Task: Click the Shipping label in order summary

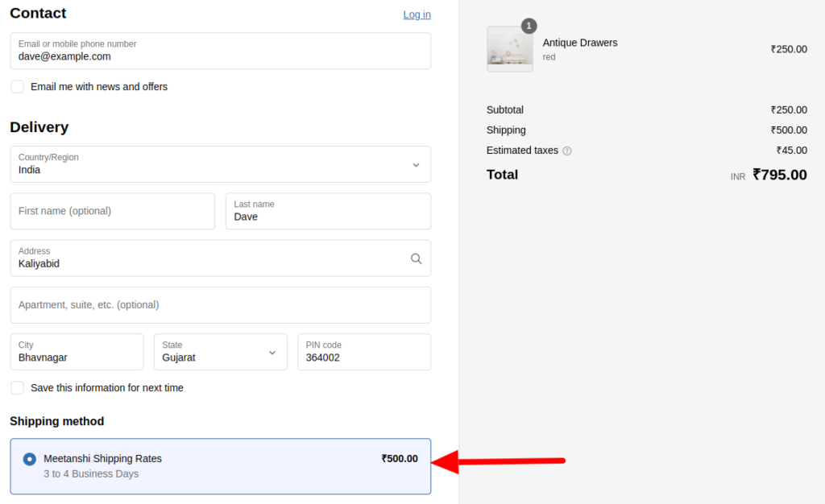Action: click(x=506, y=130)
